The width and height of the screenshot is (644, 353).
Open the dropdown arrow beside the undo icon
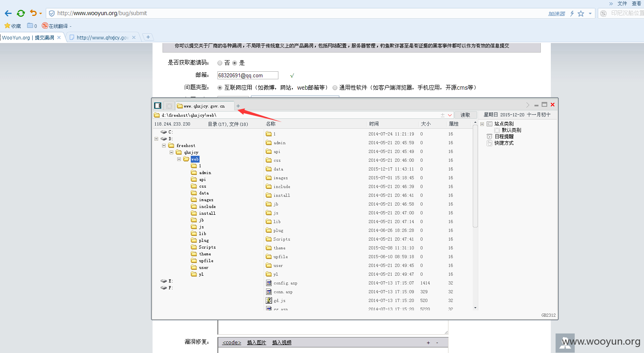click(41, 14)
